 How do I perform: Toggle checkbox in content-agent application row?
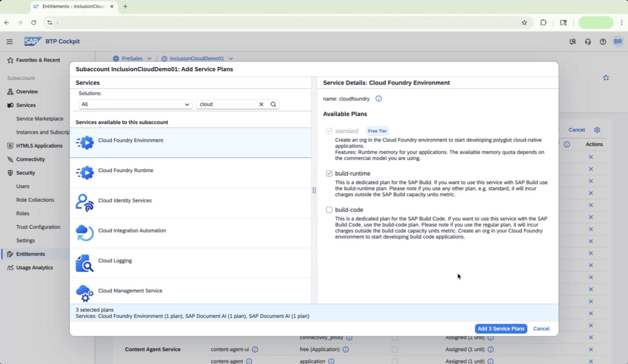click(395, 361)
